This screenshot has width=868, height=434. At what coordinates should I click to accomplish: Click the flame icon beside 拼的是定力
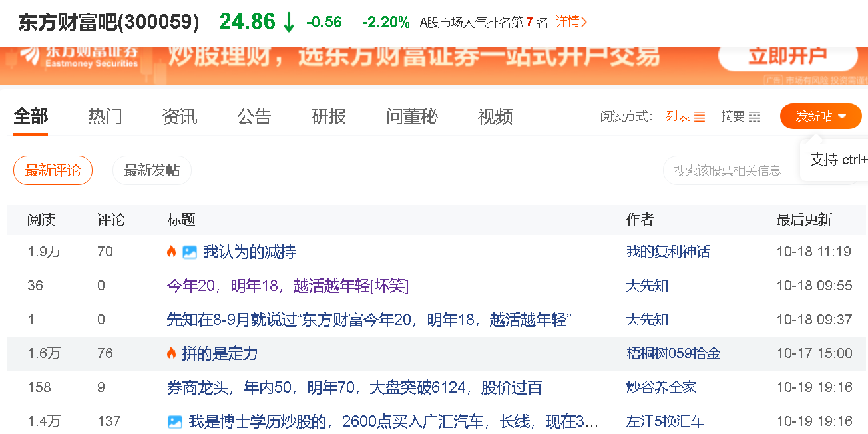click(x=171, y=353)
